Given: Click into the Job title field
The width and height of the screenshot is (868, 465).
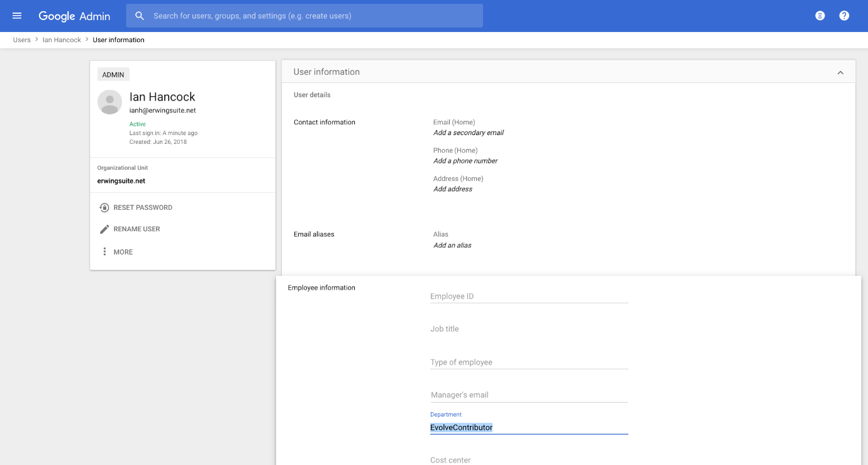Looking at the screenshot, I should 528,329.
